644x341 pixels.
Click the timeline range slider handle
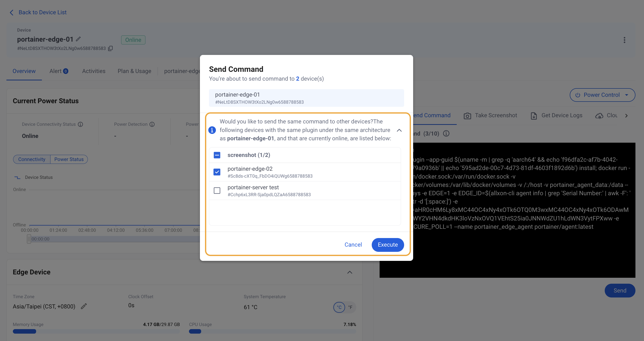29,239
